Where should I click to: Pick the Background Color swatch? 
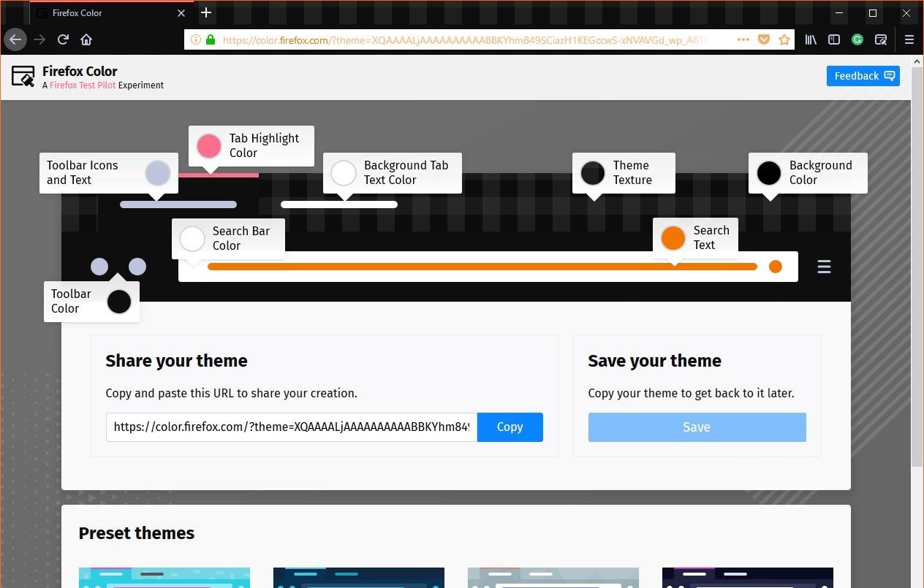point(769,173)
